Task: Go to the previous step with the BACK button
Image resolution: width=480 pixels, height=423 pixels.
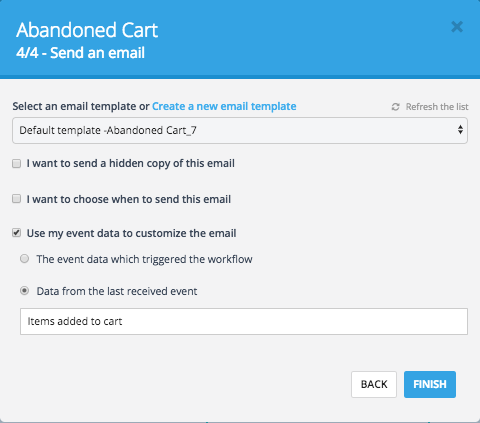Action: point(374,384)
